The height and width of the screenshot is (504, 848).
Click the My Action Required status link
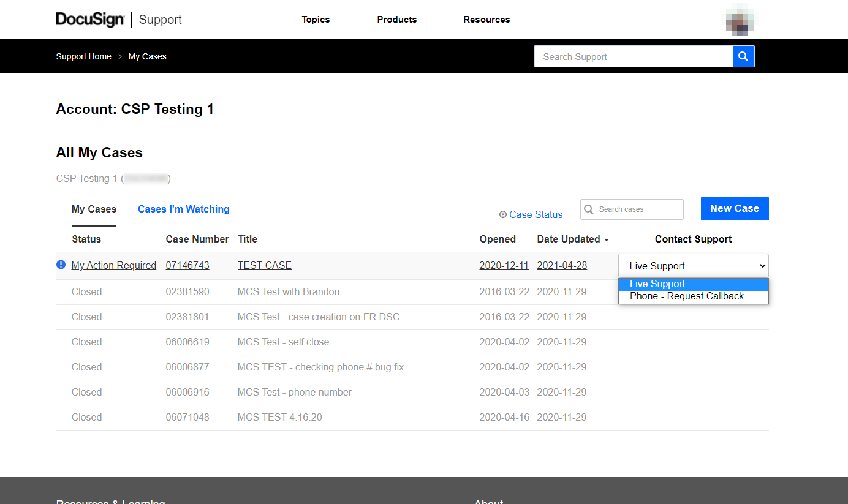[113, 265]
